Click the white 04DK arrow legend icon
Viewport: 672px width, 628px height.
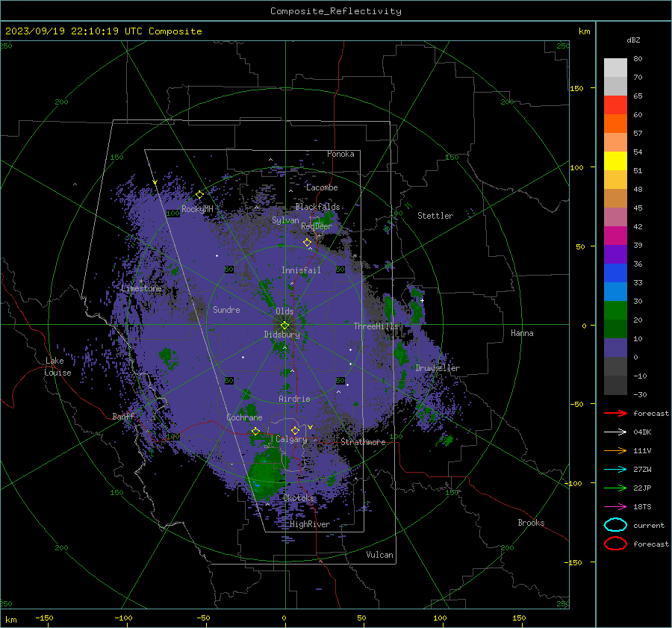(x=615, y=432)
